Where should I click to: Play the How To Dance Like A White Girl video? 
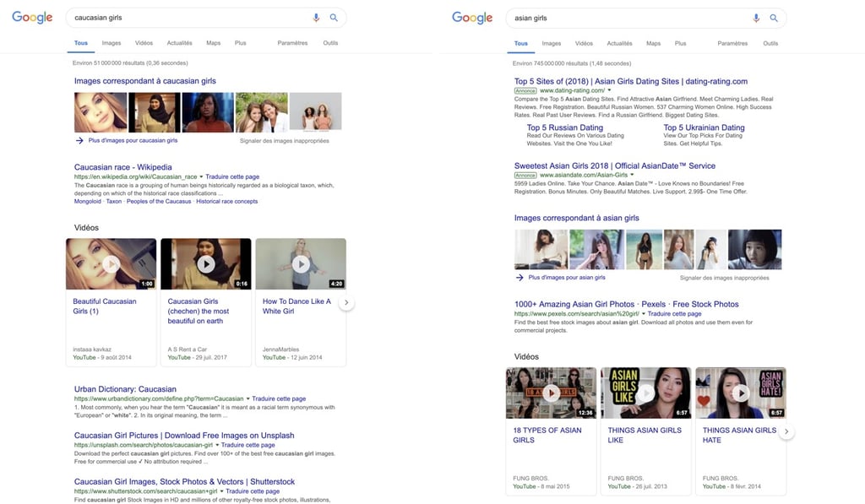[x=302, y=264]
